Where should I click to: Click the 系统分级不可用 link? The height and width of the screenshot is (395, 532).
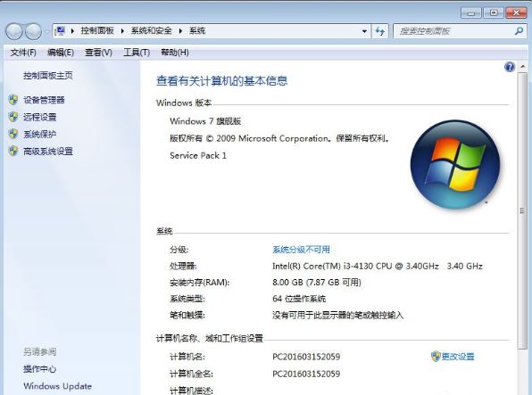pos(301,250)
